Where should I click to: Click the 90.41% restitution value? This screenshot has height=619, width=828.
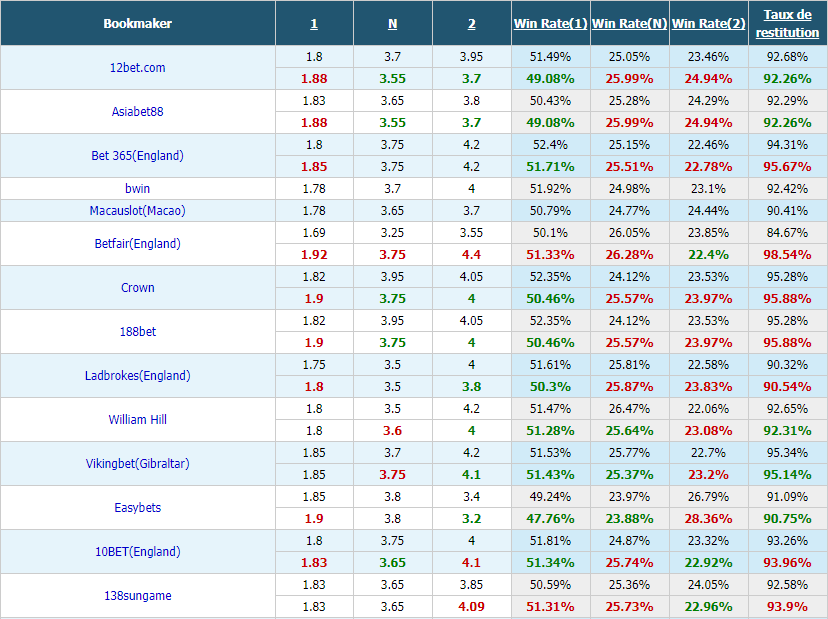787,211
